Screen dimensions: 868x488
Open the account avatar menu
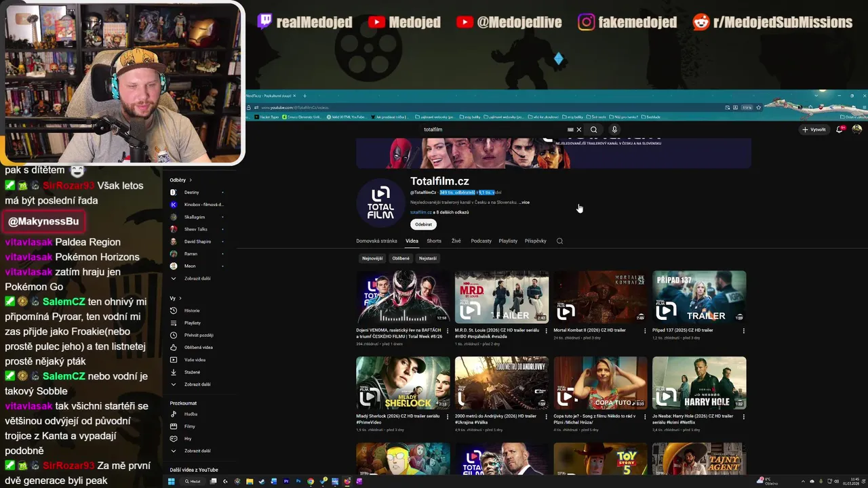[x=857, y=129]
